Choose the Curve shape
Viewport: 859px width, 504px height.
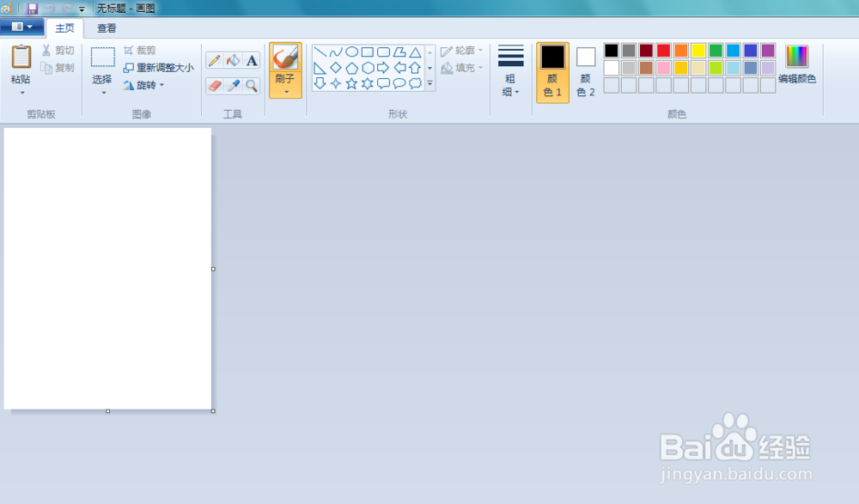336,52
